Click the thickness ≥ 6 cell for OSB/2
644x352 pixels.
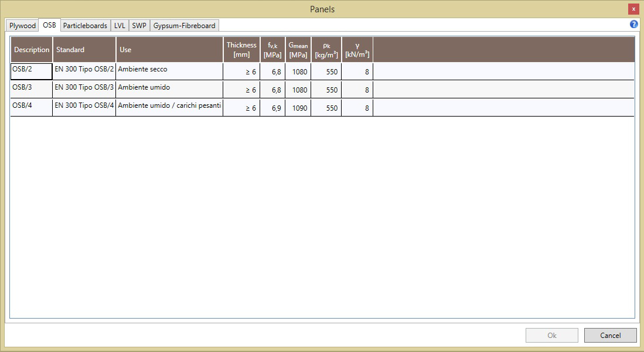(241, 71)
